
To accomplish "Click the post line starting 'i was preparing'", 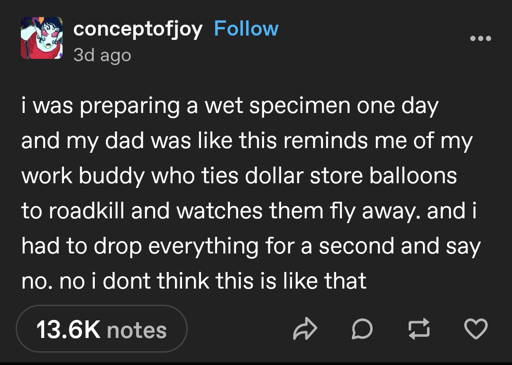I will click(x=230, y=106).
